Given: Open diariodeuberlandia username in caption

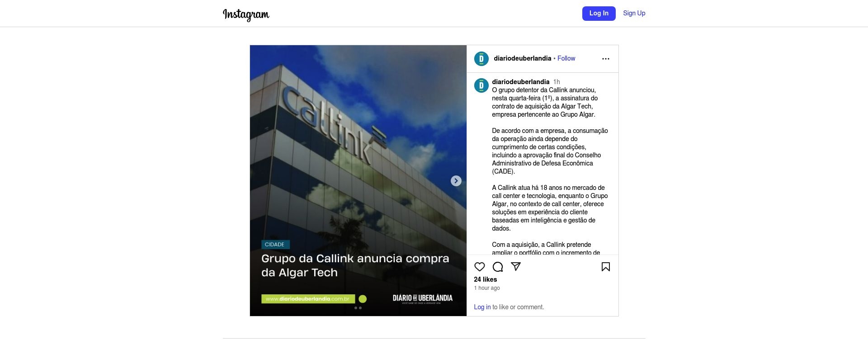Looking at the screenshot, I should (x=521, y=82).
